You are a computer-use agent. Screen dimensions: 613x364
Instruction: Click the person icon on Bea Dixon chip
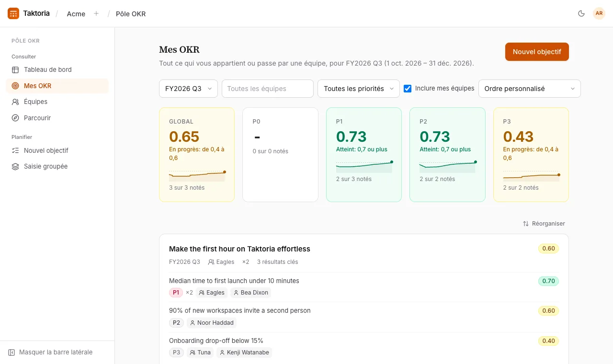click(236, 293)
